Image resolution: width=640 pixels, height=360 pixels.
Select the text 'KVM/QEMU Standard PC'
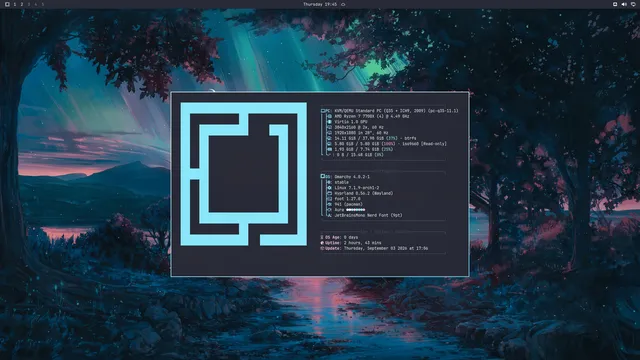(358, 111)
